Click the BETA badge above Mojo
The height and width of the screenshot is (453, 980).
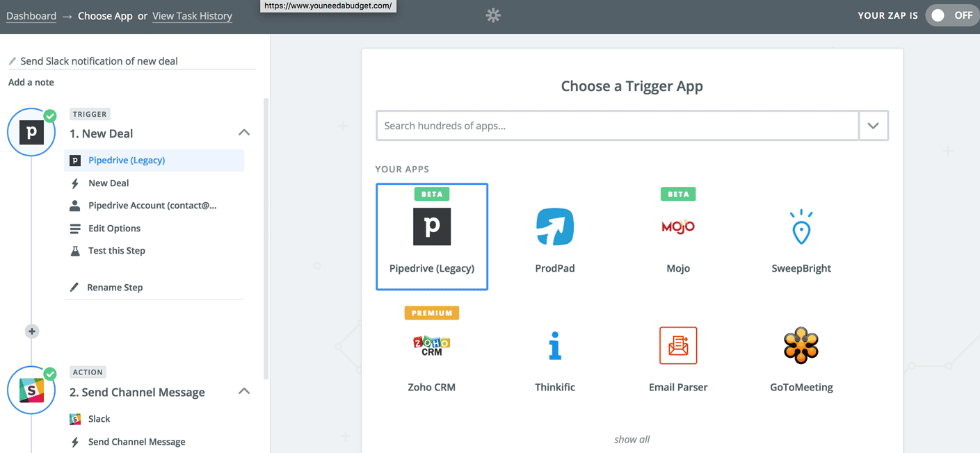coord(678,194)
